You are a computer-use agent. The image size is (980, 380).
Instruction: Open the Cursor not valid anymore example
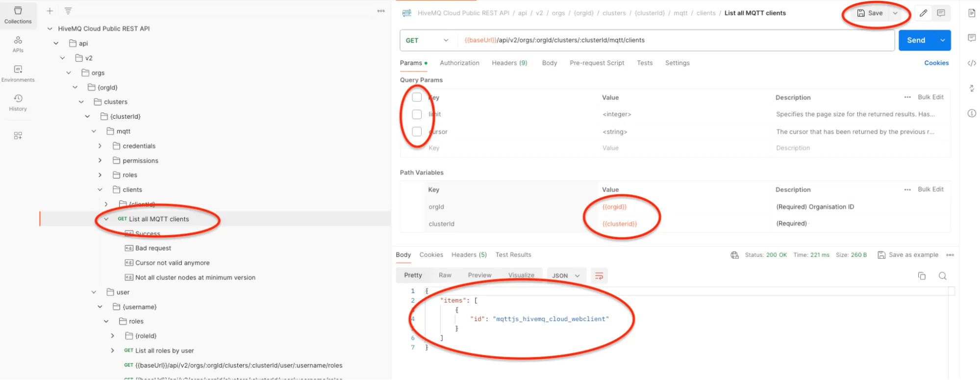pos(172,263)
